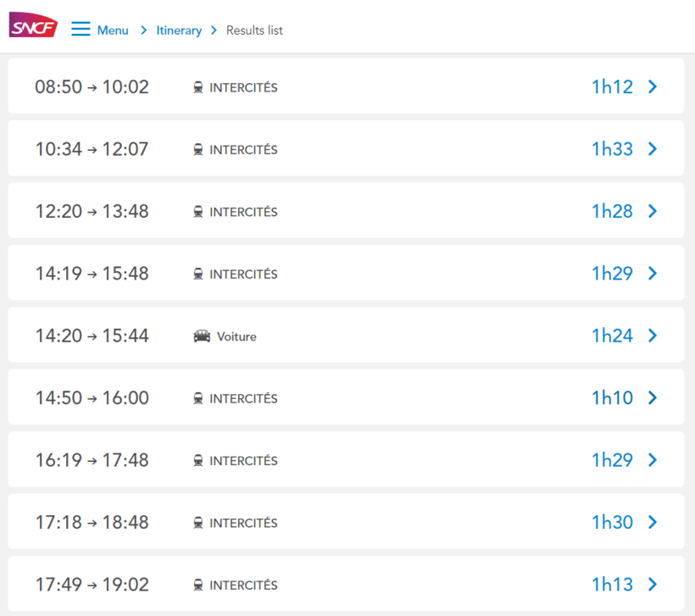Click the train icon on the 16:19 row
695x616 pixels.
tap(198, 461)
